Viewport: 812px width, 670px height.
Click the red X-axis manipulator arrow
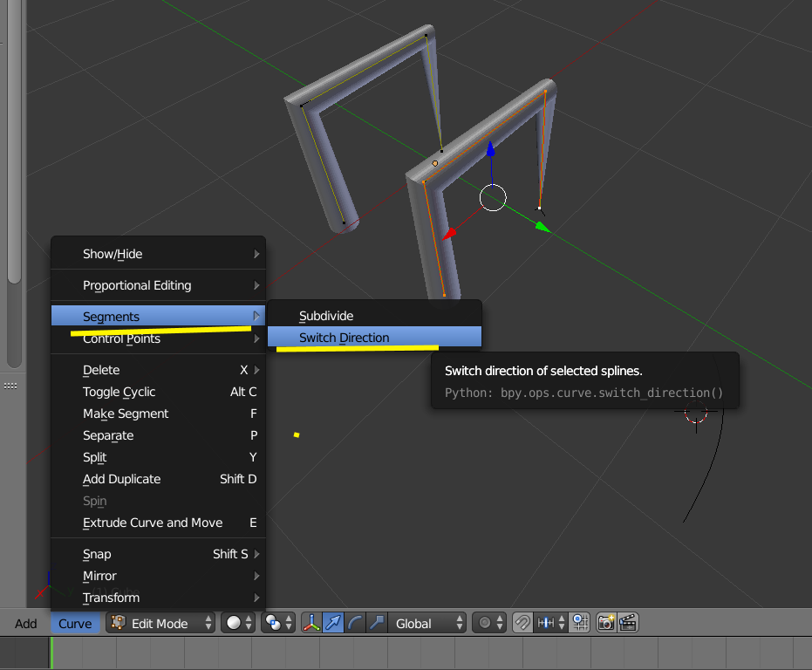pos(449,234)
